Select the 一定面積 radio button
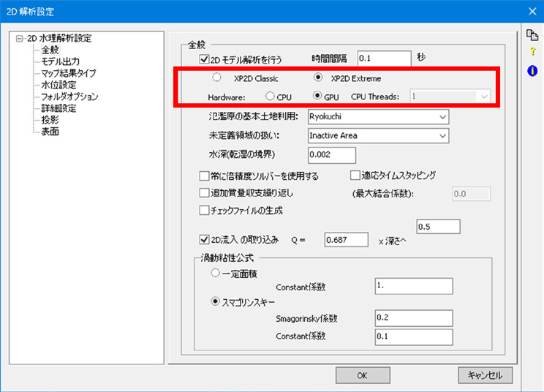This screenshot has width=544, height=392. click(x=216, y=273)
